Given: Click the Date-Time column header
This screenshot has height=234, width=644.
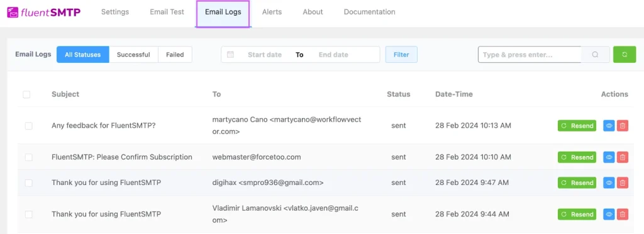Looking at the screenshot, I should [454, 94].
